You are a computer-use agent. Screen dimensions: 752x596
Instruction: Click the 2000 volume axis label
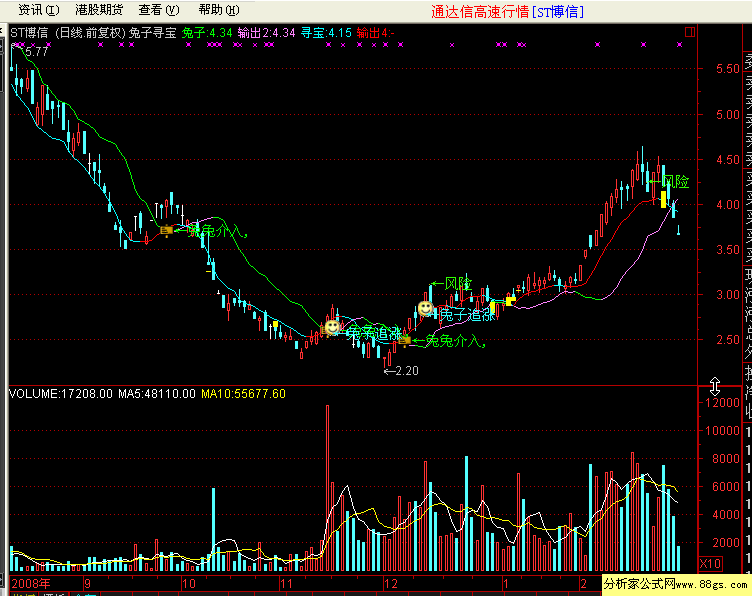726,542
